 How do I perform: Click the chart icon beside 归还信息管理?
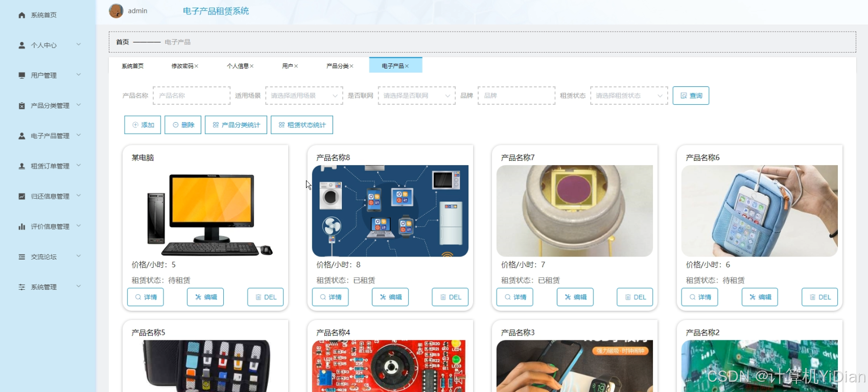pyautogui.click(x=21, y=196)
